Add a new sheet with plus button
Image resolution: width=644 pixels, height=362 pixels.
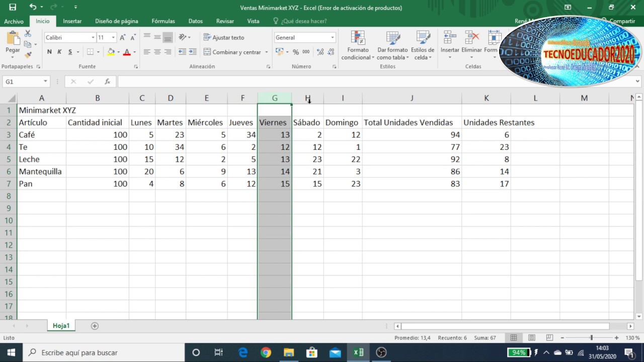coord(95,326)
